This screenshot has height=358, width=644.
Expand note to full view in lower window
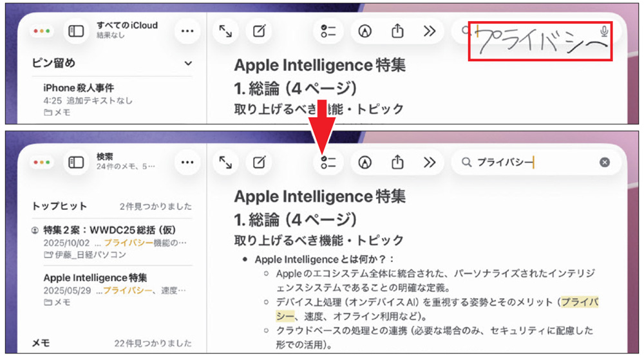pyautogui.click(x=225, y=162)
